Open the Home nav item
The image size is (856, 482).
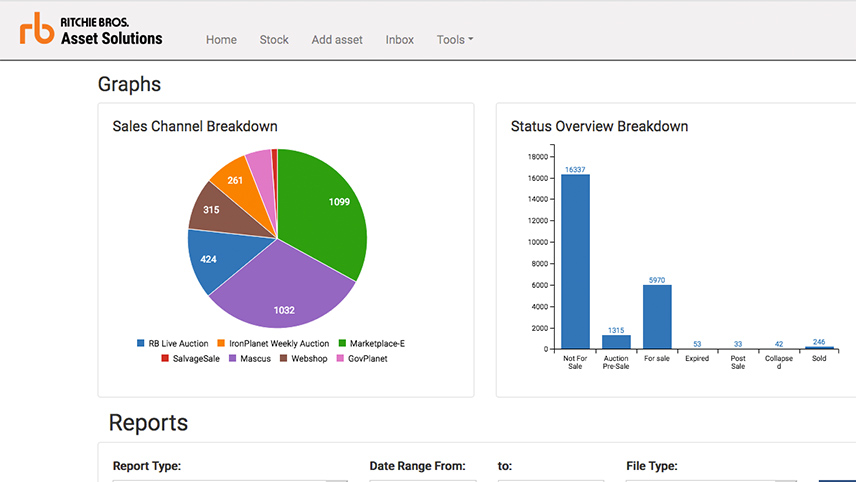[x=221, y=40]
